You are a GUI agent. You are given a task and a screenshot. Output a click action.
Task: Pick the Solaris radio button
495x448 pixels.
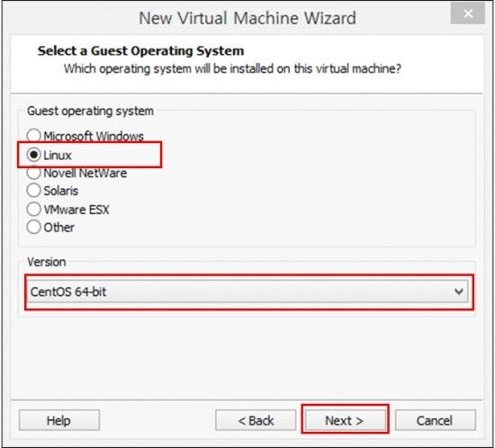point(34,191)
